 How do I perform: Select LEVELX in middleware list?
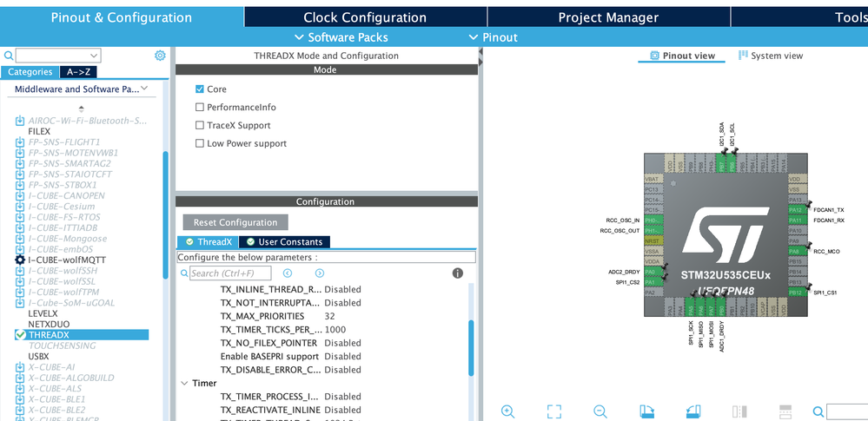click(42, 313)
